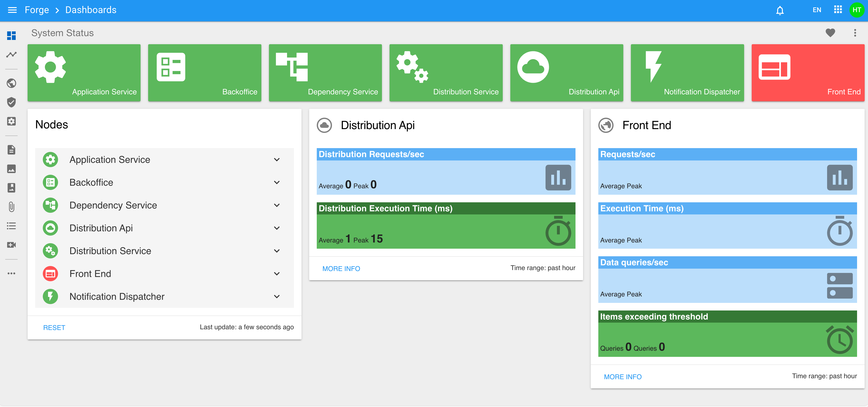Favorite this dashboard with the heart icon

click(x=830, y=33)
